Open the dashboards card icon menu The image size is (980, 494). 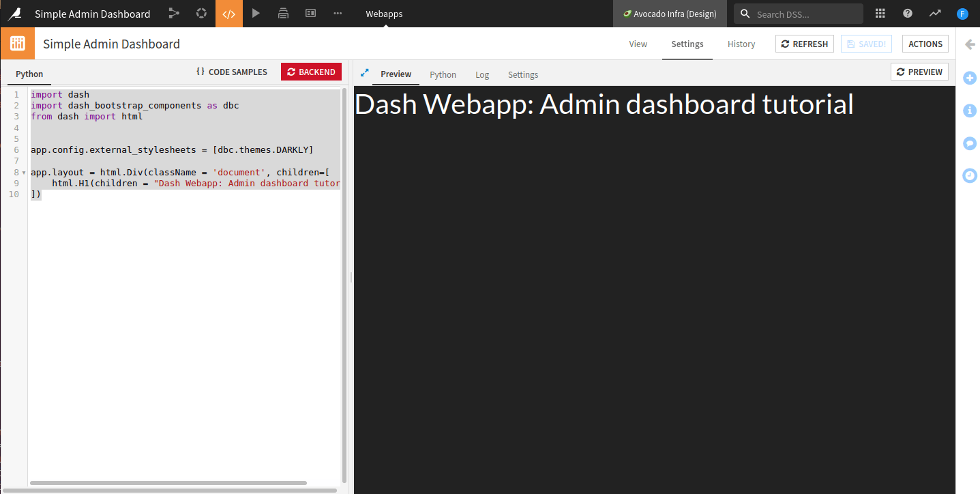click(310, 14)
